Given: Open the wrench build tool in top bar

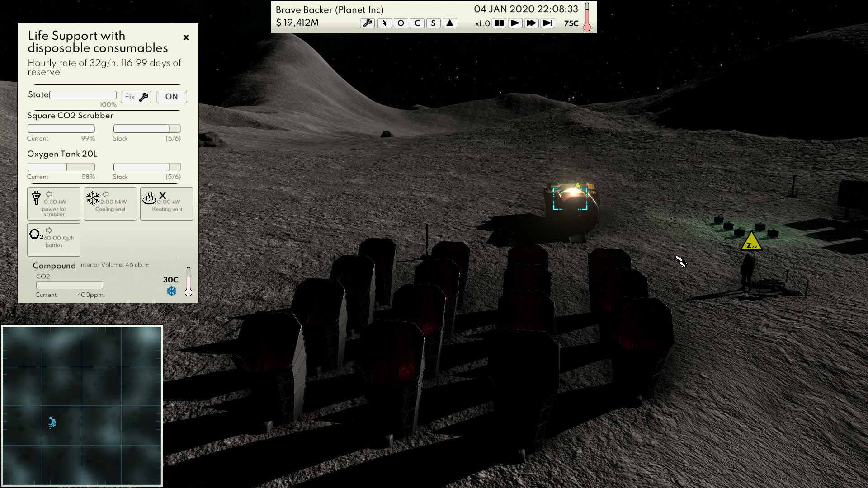Looking at the screenshot, I should (368, 23).
